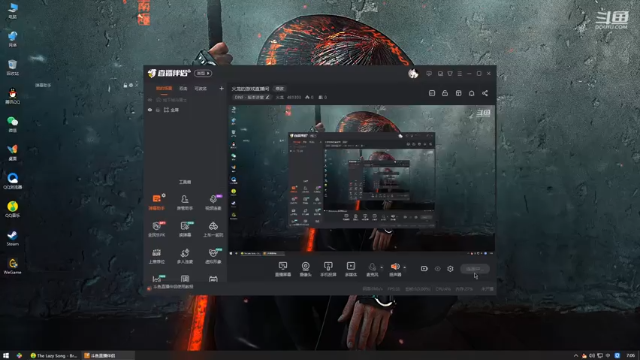640x360 pixels.
Task: Open the Recycle Bin desktop icon
Action: 12,67
